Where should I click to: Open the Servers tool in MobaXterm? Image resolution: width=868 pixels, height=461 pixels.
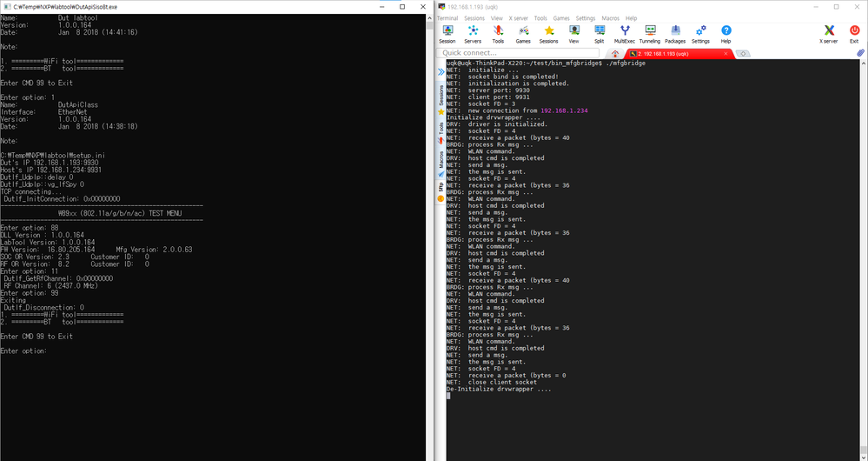pos(473,34)
